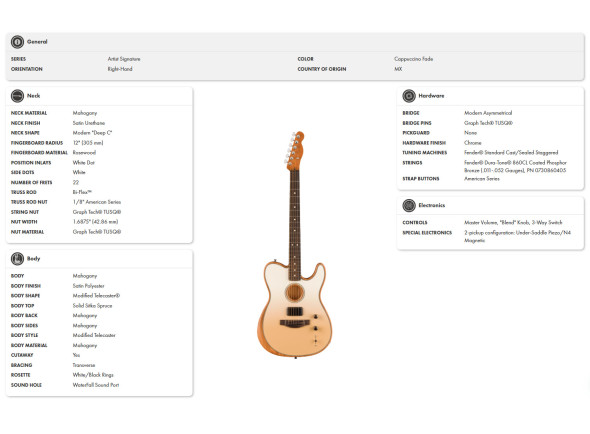Select the Neck section heading
Image resolution: width=590 pixels, height=434 pixels.
click(33, 96)
